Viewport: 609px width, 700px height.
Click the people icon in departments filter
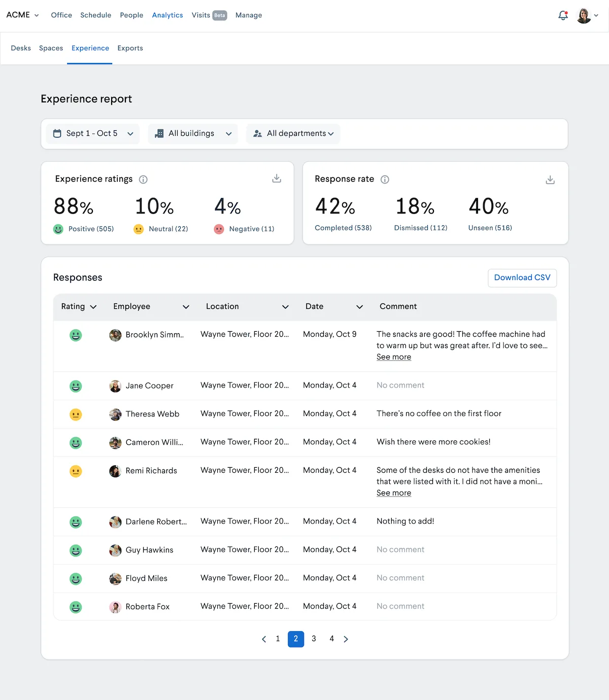click(x=257, y=133)
